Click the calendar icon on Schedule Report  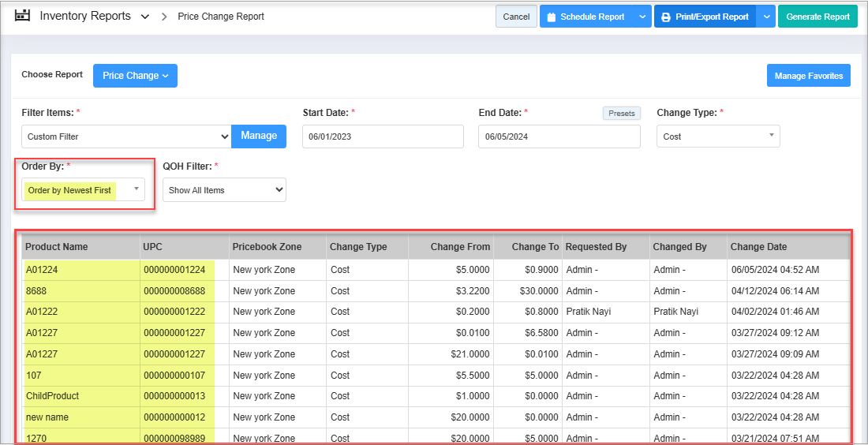pyautogui.click(x=552, y=17)
